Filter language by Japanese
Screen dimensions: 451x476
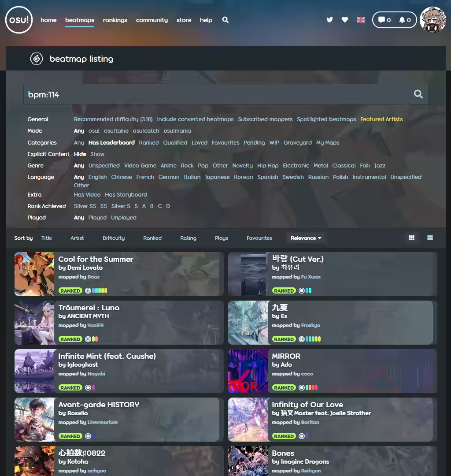pos(217,177)
